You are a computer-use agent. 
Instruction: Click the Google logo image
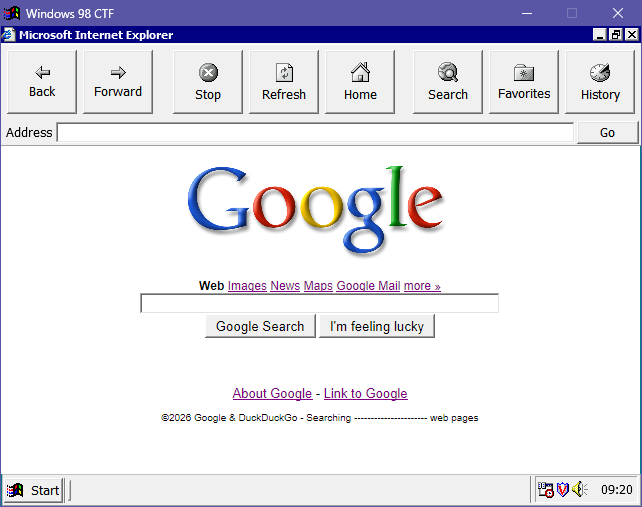[x=316, y=210]
